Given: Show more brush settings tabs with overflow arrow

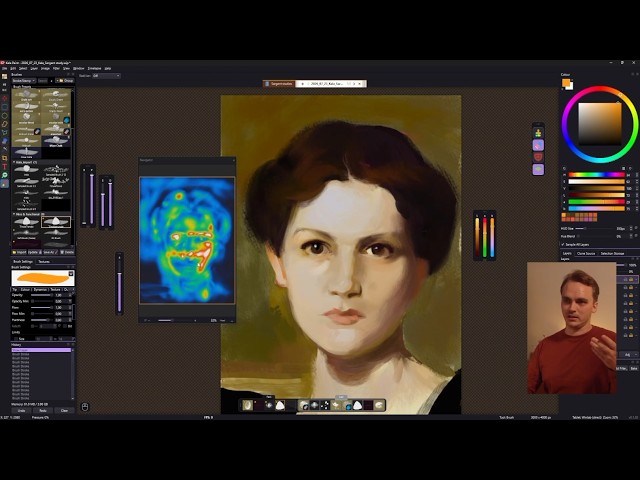Looking at the screenshot, I should click(73, 289).
